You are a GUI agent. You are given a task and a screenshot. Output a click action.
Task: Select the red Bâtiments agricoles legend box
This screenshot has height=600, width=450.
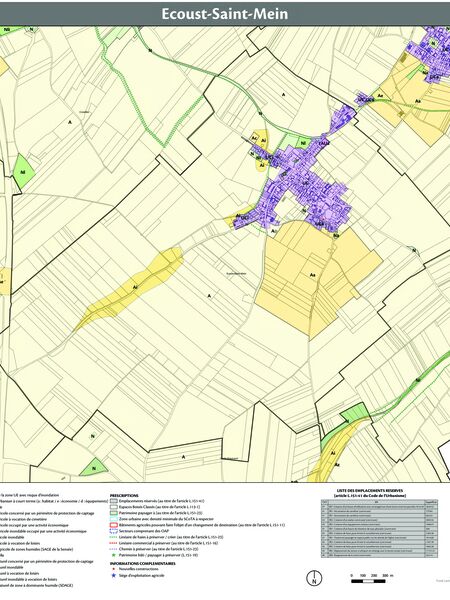(113, 525)
